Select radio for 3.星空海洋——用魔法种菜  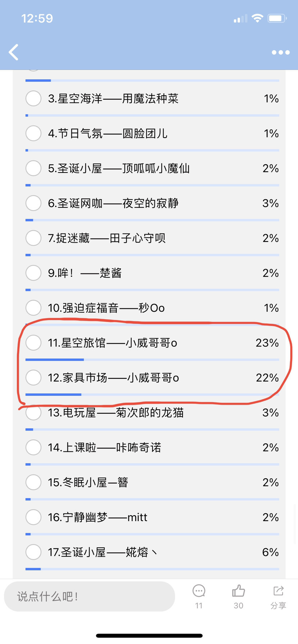33,98
